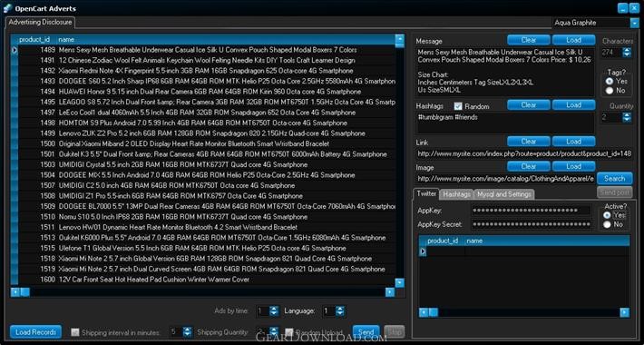The image size is (644, 345).
Task: Click the product table scroll-down arrow
Action: (400, 283)
